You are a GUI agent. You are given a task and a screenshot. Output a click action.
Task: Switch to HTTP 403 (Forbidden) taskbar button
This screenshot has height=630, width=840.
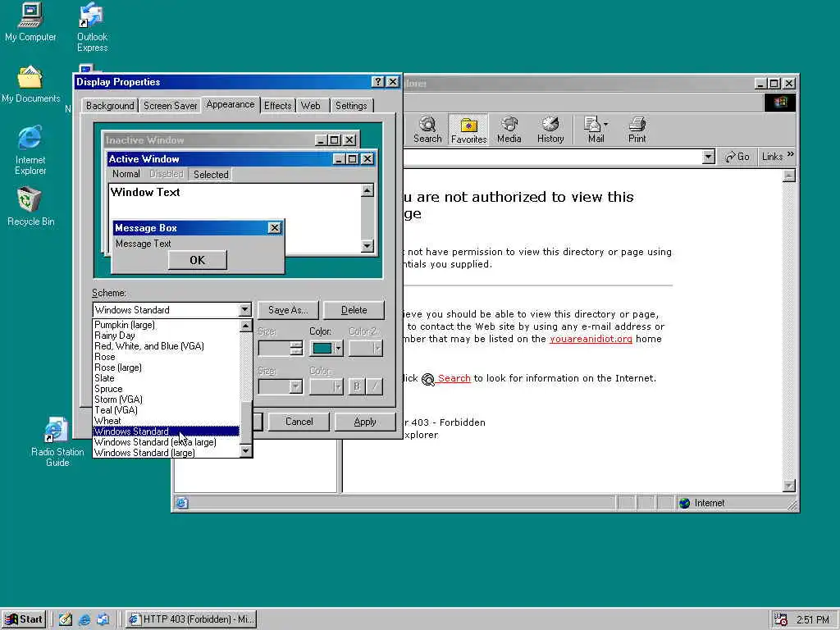click(191, 619)
